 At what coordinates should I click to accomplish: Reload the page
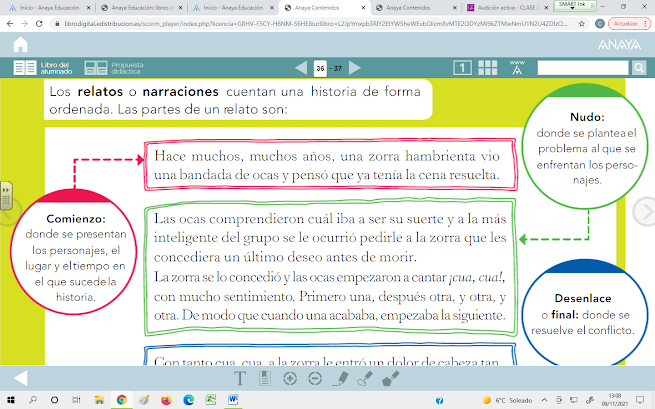(39, 24)
